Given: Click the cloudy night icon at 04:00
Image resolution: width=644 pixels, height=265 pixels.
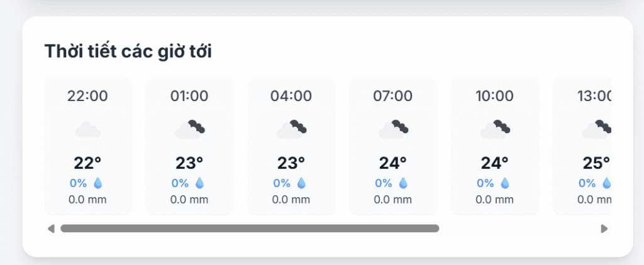Looking at the screenshot, I should coord(292,129).
